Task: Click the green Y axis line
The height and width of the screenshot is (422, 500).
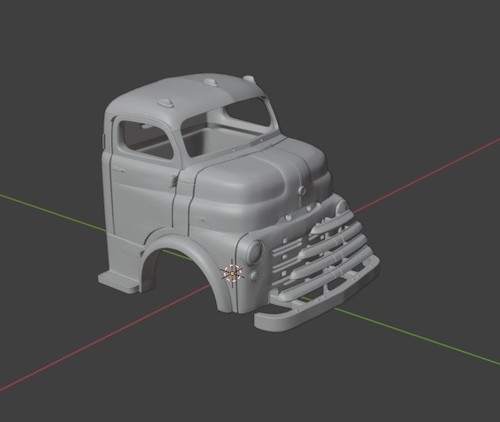Action: [417, 337]
